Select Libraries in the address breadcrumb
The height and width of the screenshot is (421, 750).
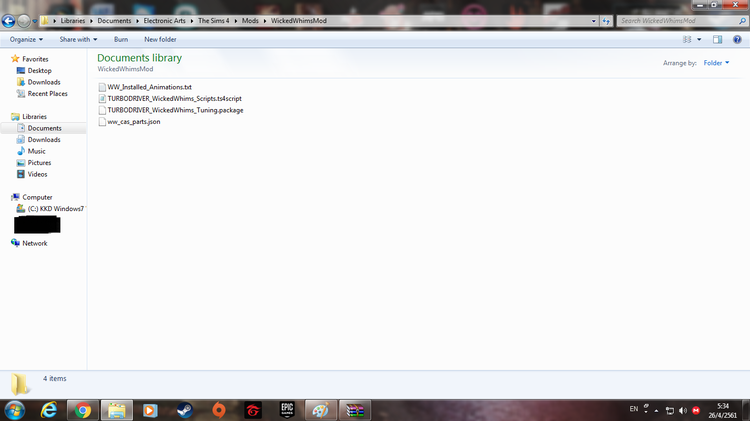point(73,21)
